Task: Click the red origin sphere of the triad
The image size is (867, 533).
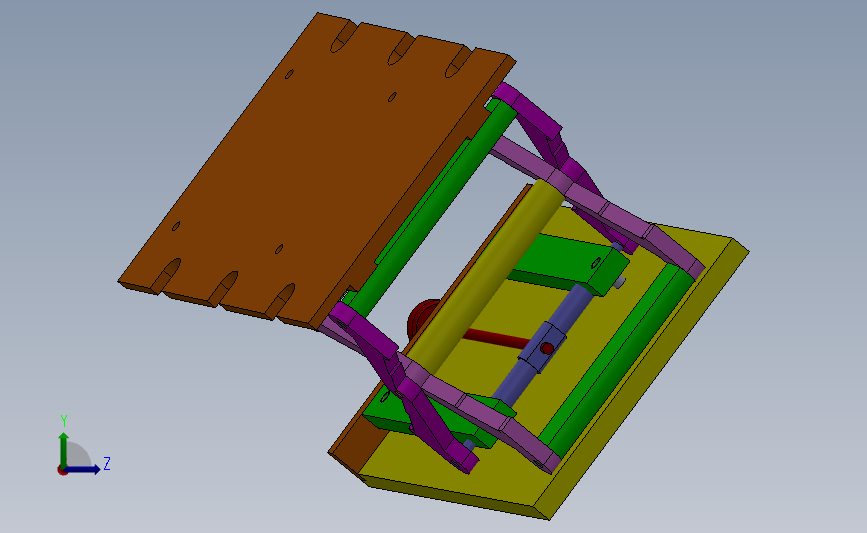Action: pos(62,471)
